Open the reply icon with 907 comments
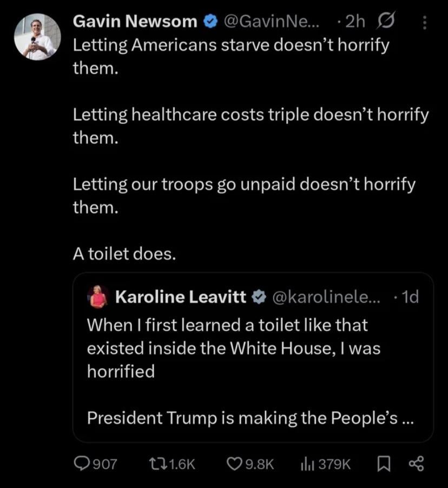448x488 pixels. [x=82, y=464]
